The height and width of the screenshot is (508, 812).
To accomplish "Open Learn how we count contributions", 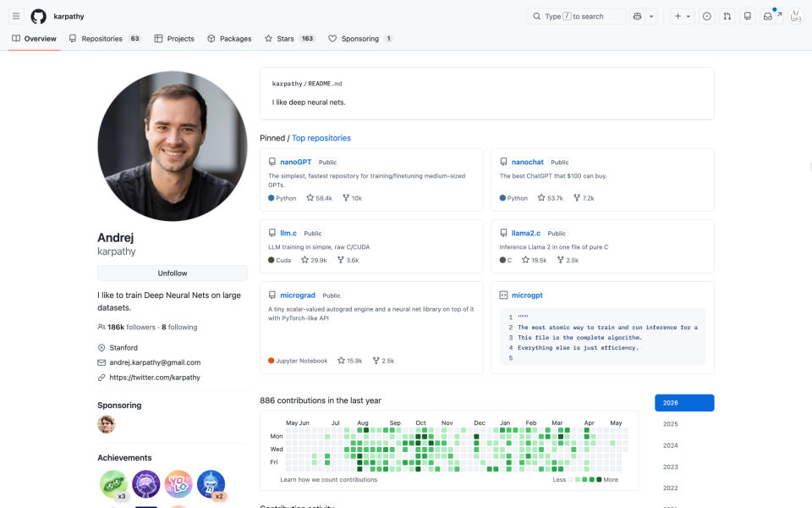I will coord(329,479).
